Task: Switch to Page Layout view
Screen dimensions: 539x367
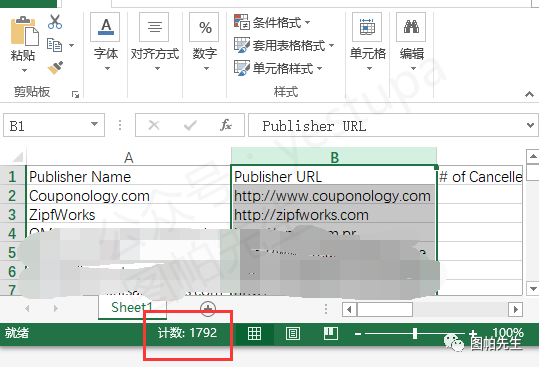Action: (293, 333)
